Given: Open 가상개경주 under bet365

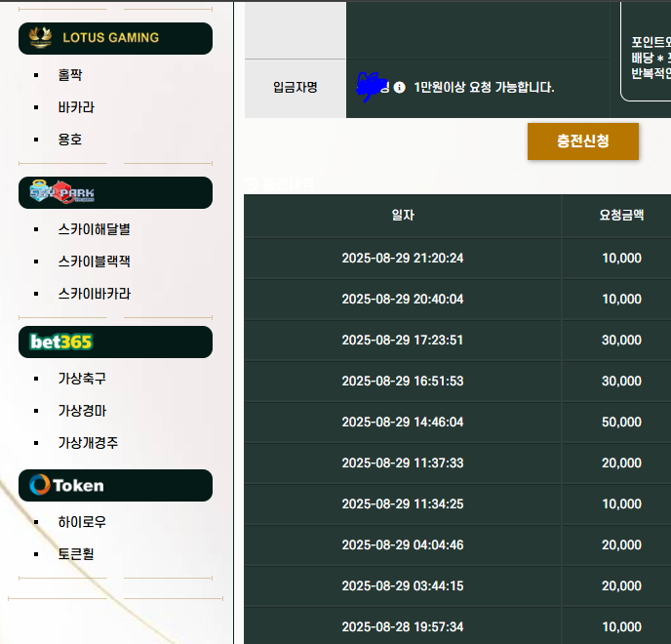Looking at the screenshot, I should [x=88, y=442].
